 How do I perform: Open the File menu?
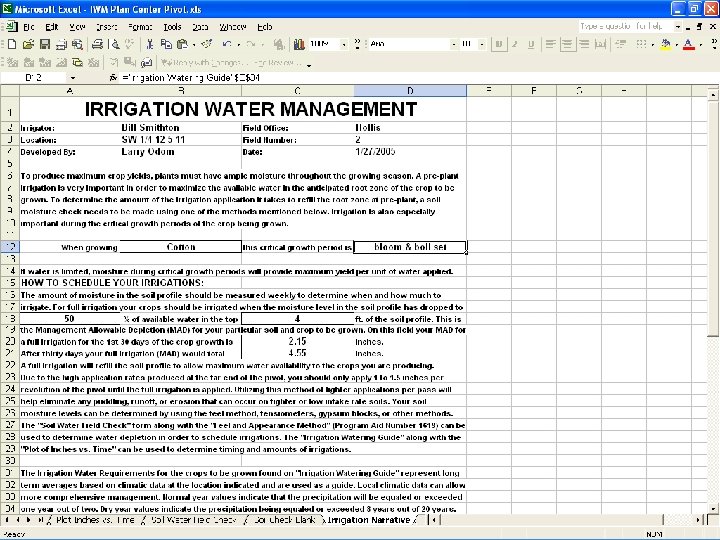28,27
